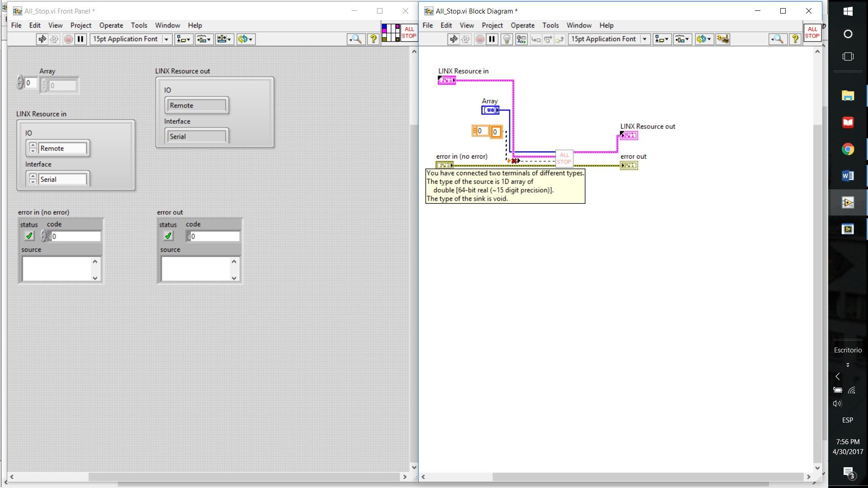Toggle the error out status checkmark boolean
The width and height of the screenshot is (868, 488).
(168, 235)
